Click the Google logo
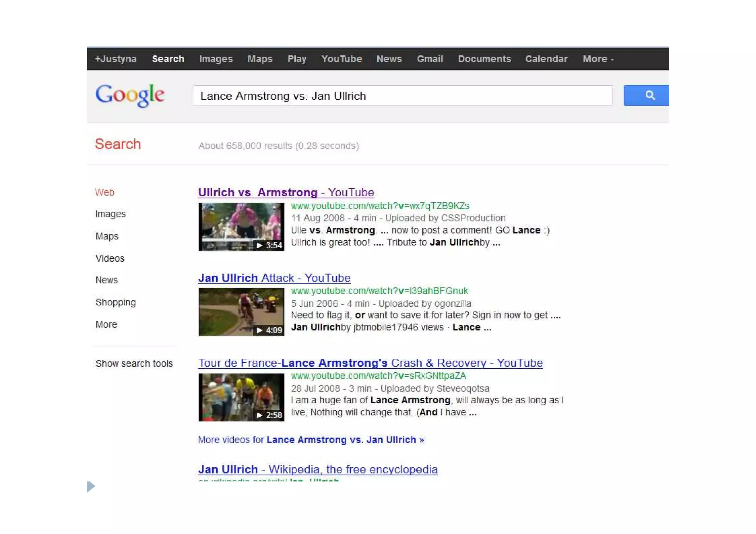 [x=130, y=95]
